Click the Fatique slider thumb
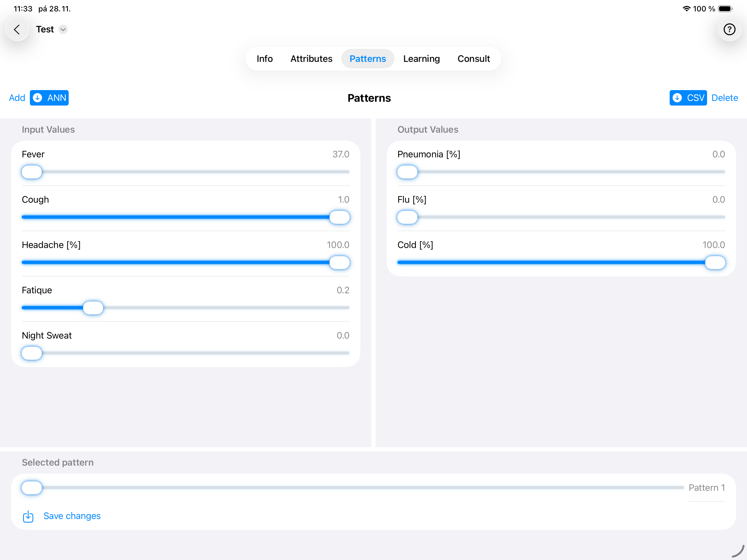The width and height of the screenshot is (747, 560). pyautogui.click(x=93, y=307)
